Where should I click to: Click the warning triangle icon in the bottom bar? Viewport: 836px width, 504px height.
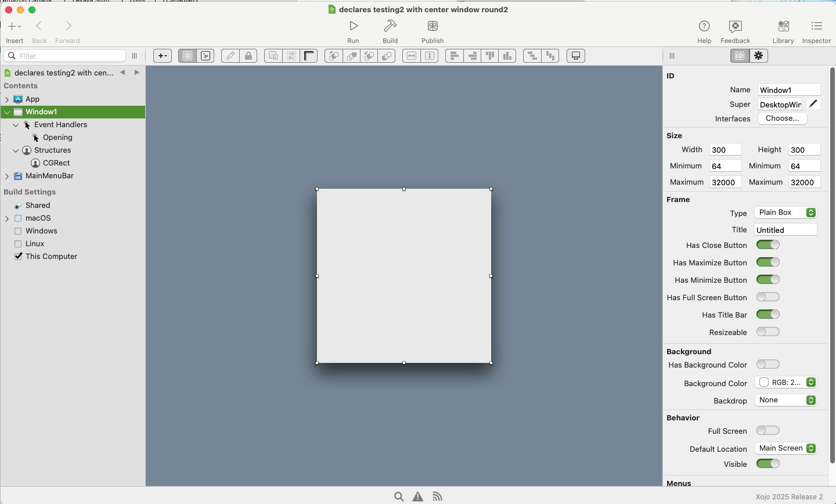click(x=417, y=496)
